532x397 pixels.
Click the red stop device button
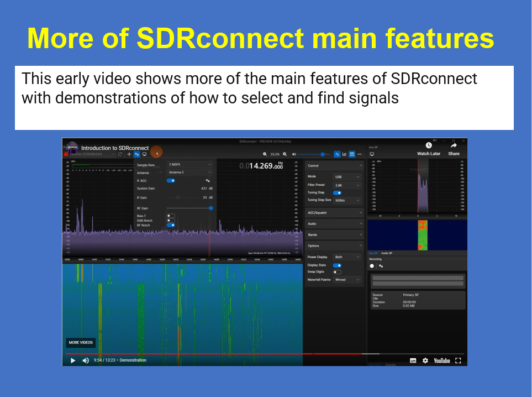coord(66,154)
